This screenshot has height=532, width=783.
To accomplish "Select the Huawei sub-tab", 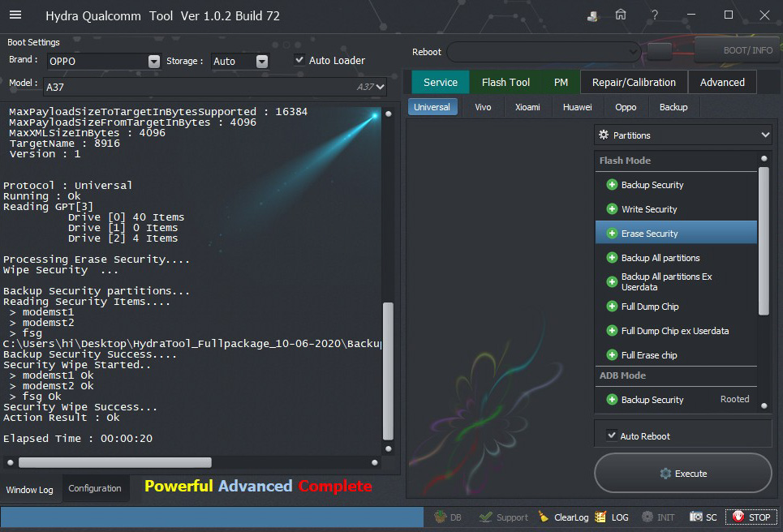I will pyautogui.click(x=577, y=107).
